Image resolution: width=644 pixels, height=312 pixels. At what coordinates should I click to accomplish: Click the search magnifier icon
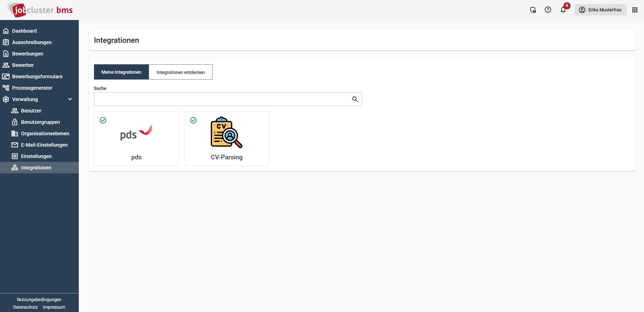click(x=355, y=99)
